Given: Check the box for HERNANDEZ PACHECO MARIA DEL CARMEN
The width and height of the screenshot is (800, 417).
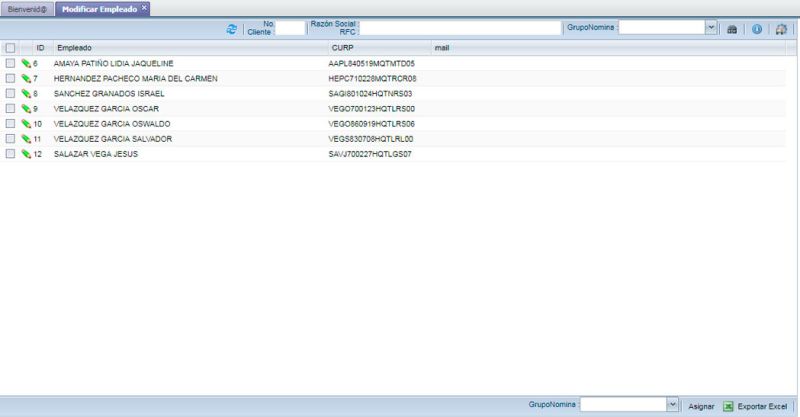Looking at the screenshot, I should pyautogui.click(x=10, y=78).
